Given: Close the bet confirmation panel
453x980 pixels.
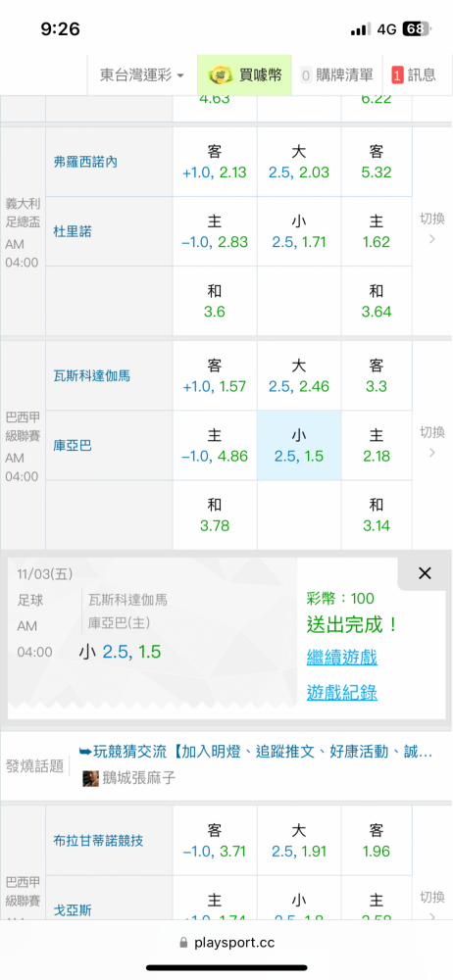Looking at the screenshot, I should point(425,573).
